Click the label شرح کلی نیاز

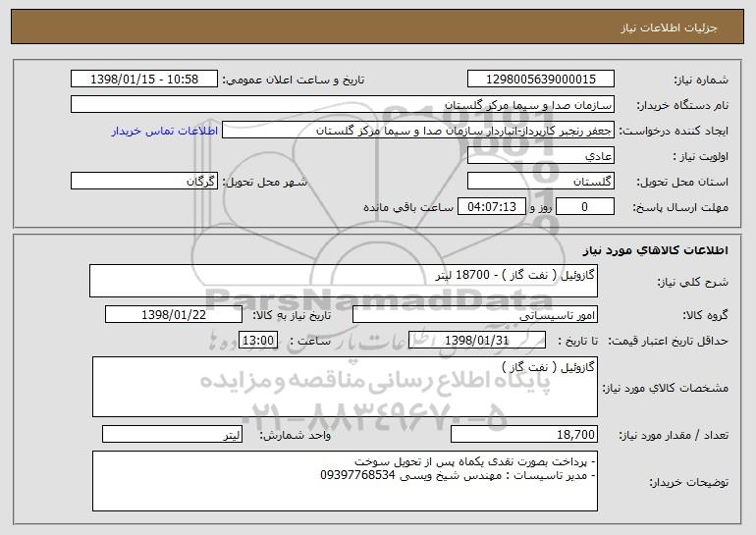click(693, 283)
